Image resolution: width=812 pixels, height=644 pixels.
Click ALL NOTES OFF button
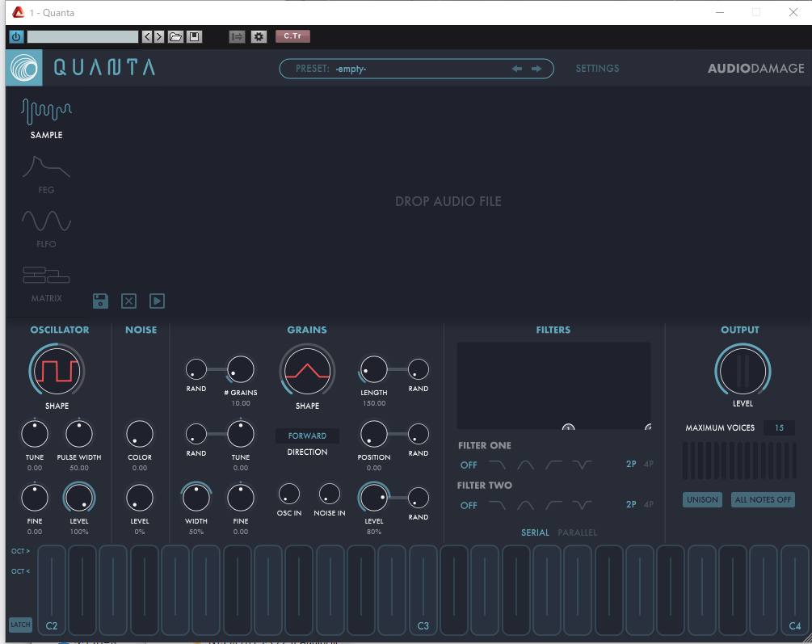pyautogui.click(x=763, y=500)
